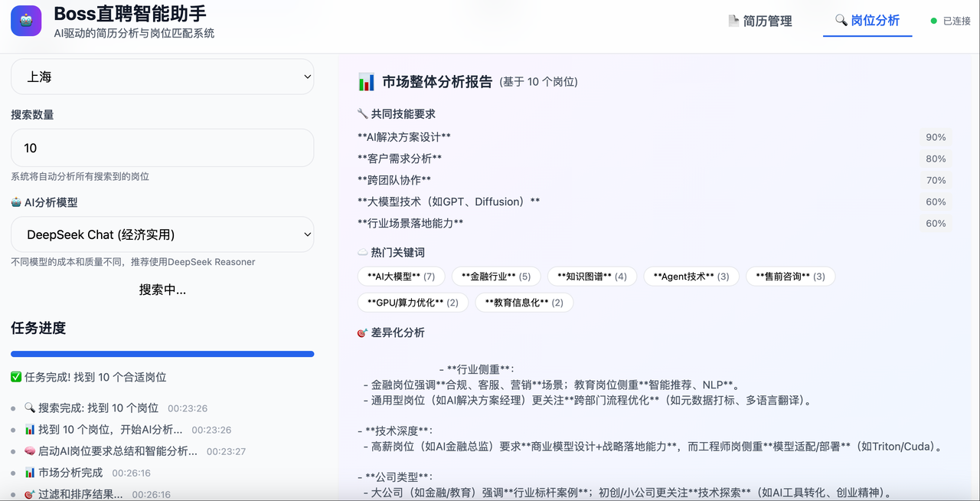This screenshot has width=980, height=501.
Task: Click the 80% badge for 客户需求分析
Action: click(936, 159)
